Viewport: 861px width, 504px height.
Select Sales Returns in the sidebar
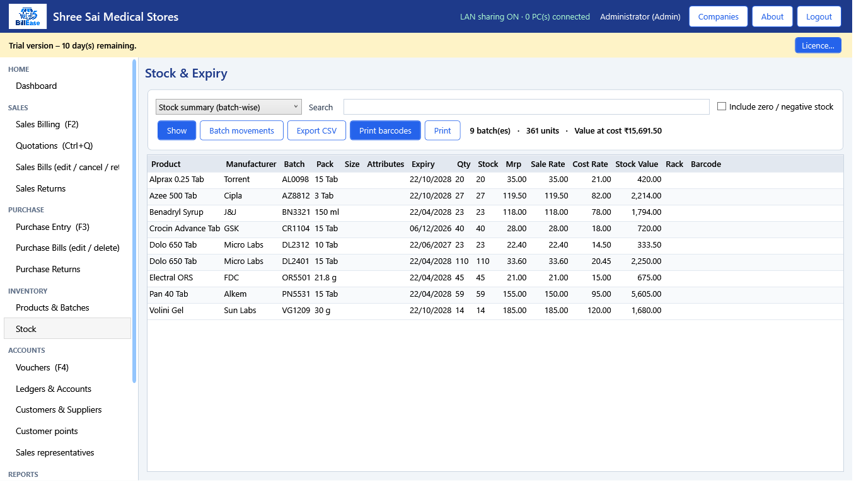tap(41, 188)
